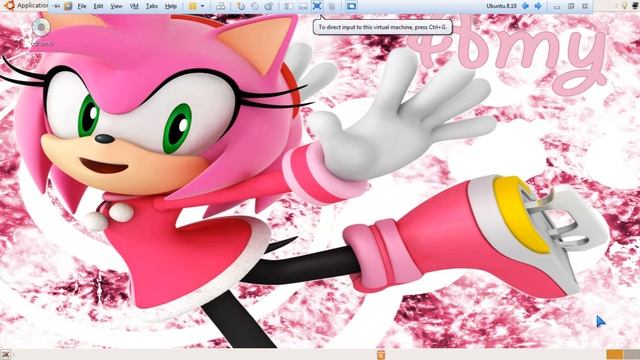This screenshot has width=640, height=360.
Task: Select the gray workspace switcher box
Action: click(x=631, y=355)
